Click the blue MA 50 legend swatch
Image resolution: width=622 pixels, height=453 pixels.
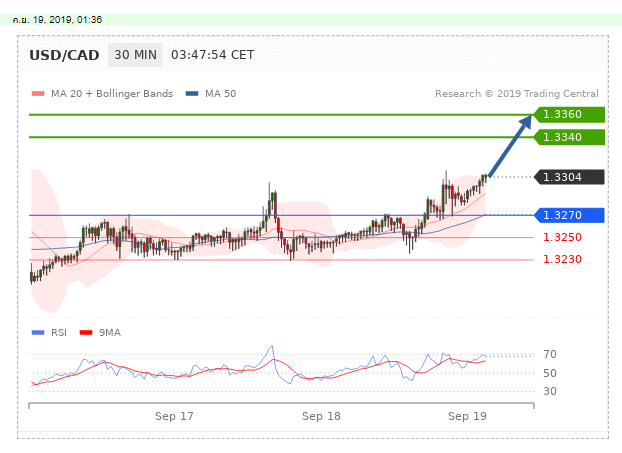[192, 94]
